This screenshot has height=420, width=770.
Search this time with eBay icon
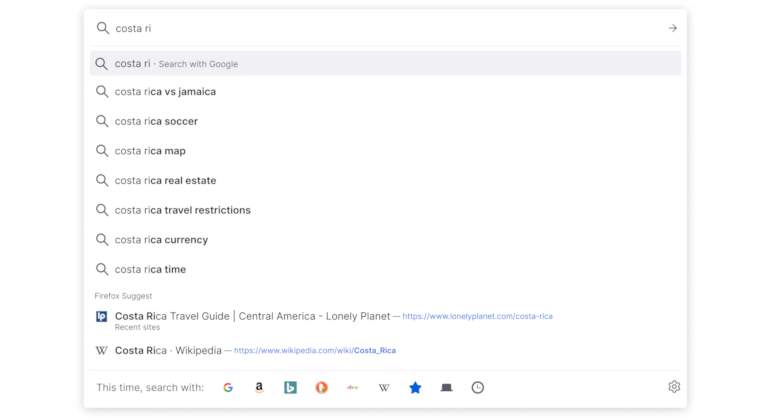353,388
